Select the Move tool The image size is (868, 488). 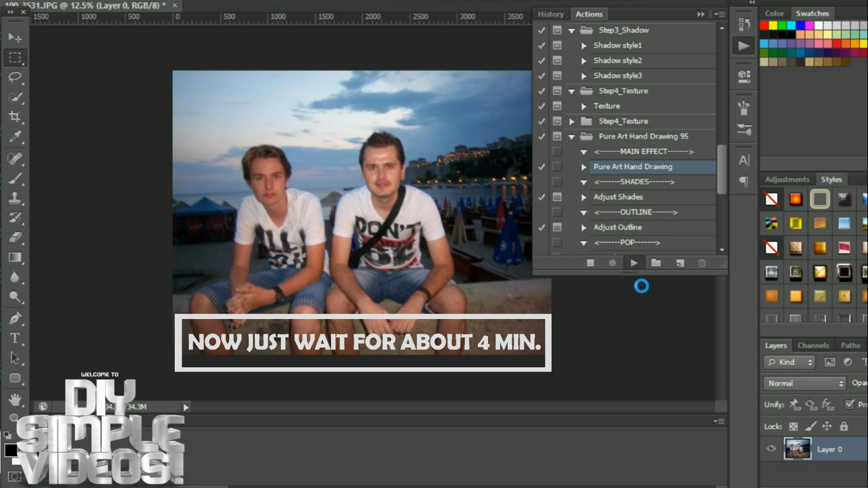pyautogui.click(x=15, y=37)
